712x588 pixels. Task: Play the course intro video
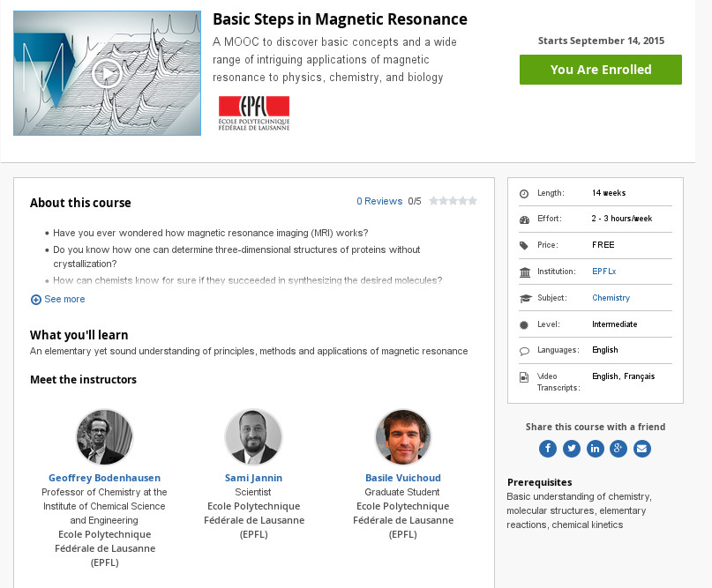[x=107, y=73]
